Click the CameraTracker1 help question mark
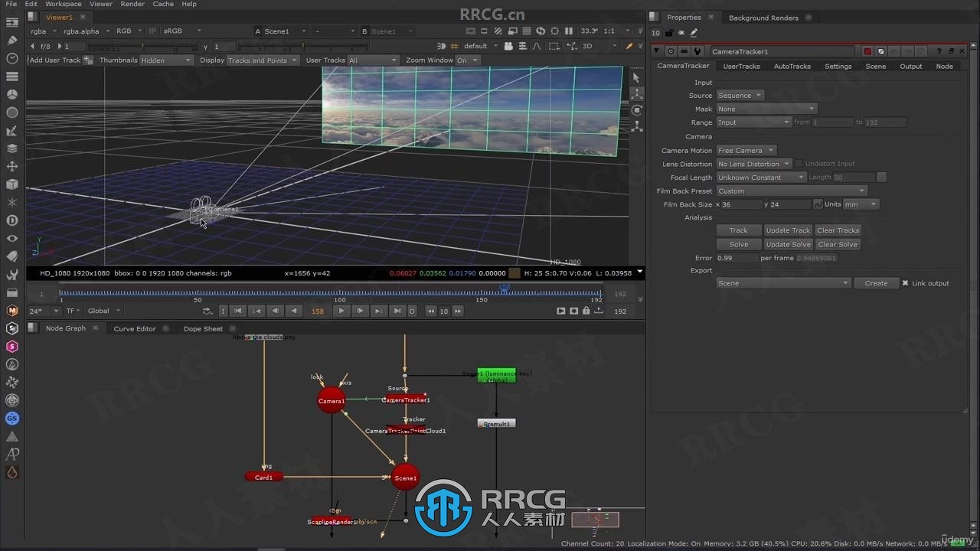The width and height of the screenshot is (980, 551). [939, 51]
